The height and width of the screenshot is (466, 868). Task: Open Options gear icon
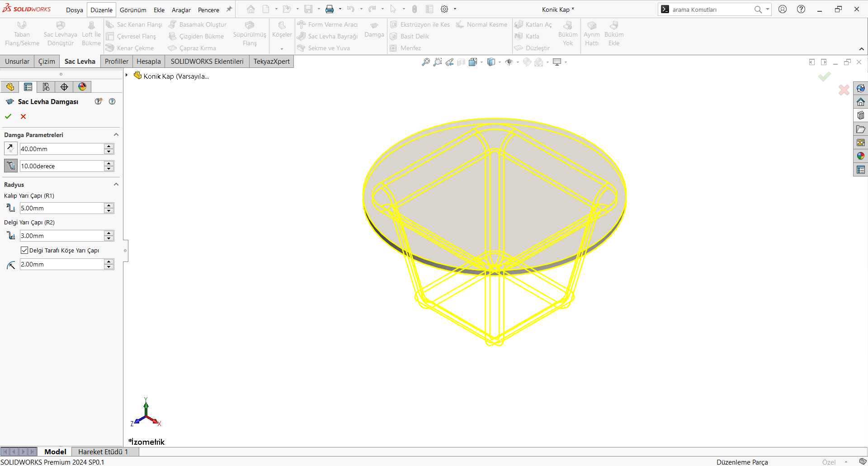(x=444, y=9)
